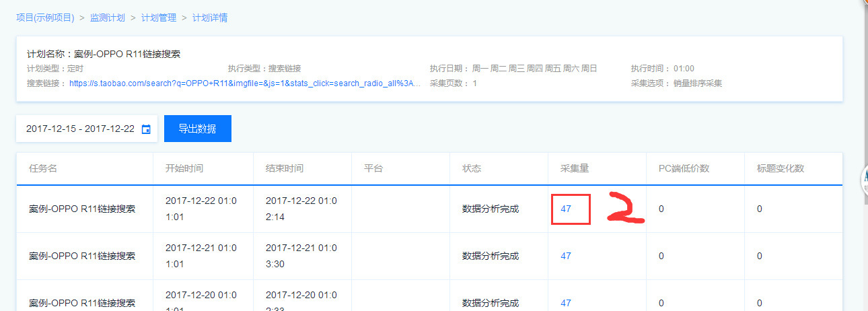868x311 pixels.
Task: Open the taobao search link URL
Action: tap(246, 83)
